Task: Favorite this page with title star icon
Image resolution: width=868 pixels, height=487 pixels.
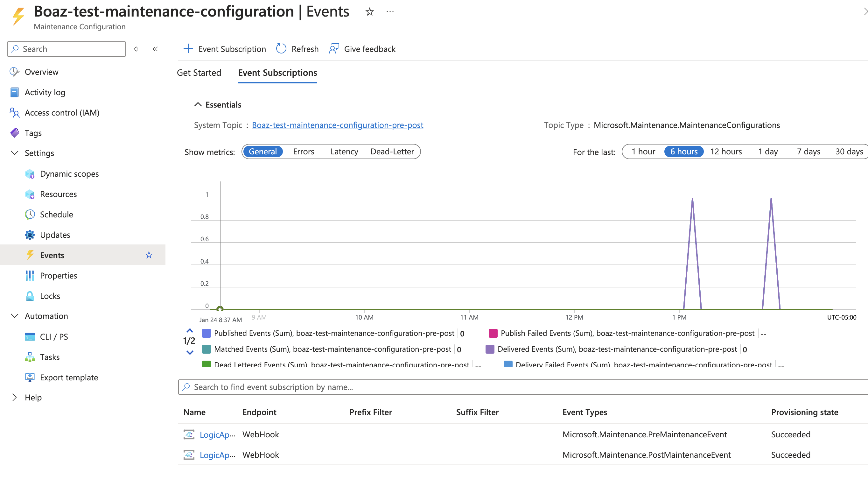Action: click(369, 12)
